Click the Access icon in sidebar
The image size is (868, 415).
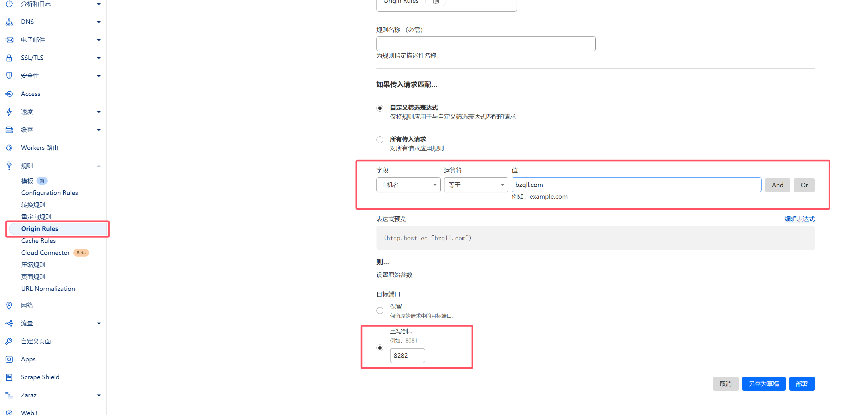[9, 94]
